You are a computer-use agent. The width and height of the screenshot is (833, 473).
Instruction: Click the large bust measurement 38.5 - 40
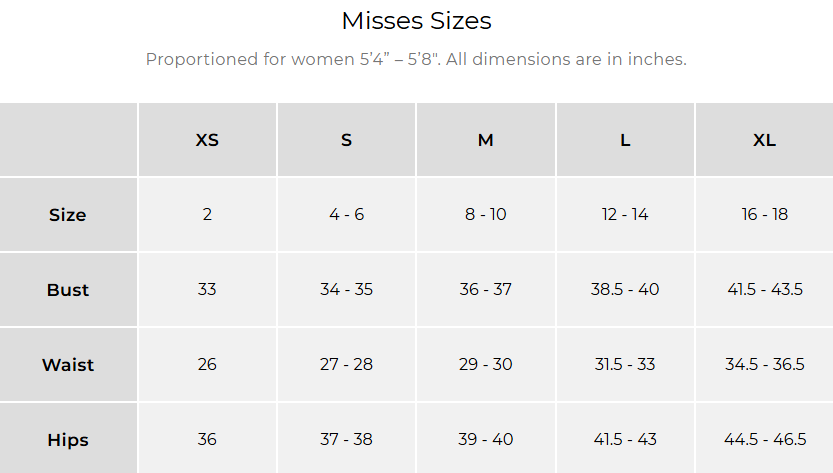coord(625,290)
